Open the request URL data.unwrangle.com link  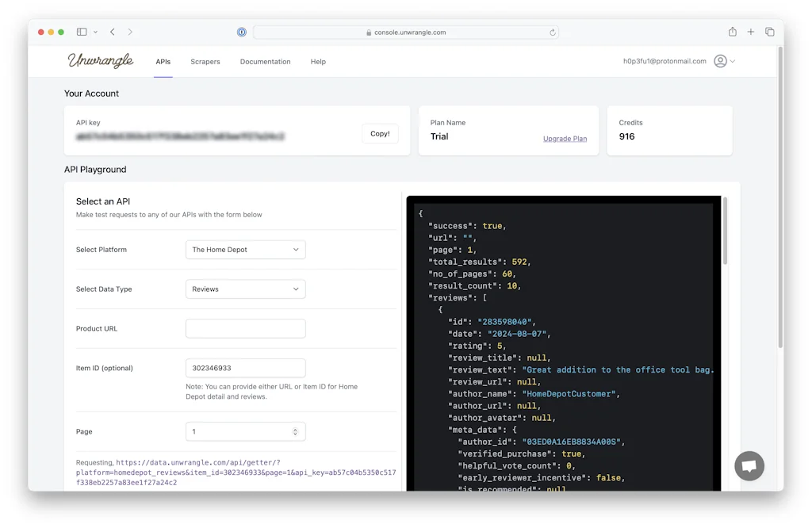pyautogui.click(x=236, y=473)
